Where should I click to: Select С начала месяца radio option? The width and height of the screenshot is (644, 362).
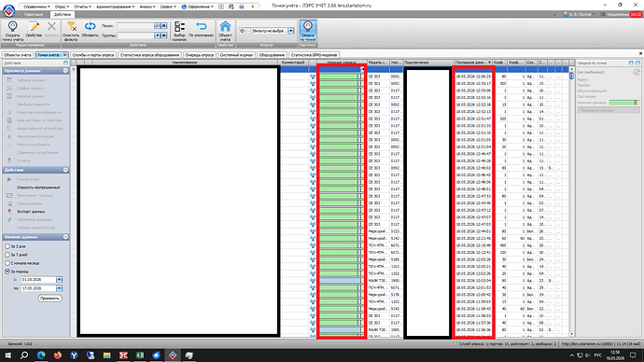(x=7, y=263)
